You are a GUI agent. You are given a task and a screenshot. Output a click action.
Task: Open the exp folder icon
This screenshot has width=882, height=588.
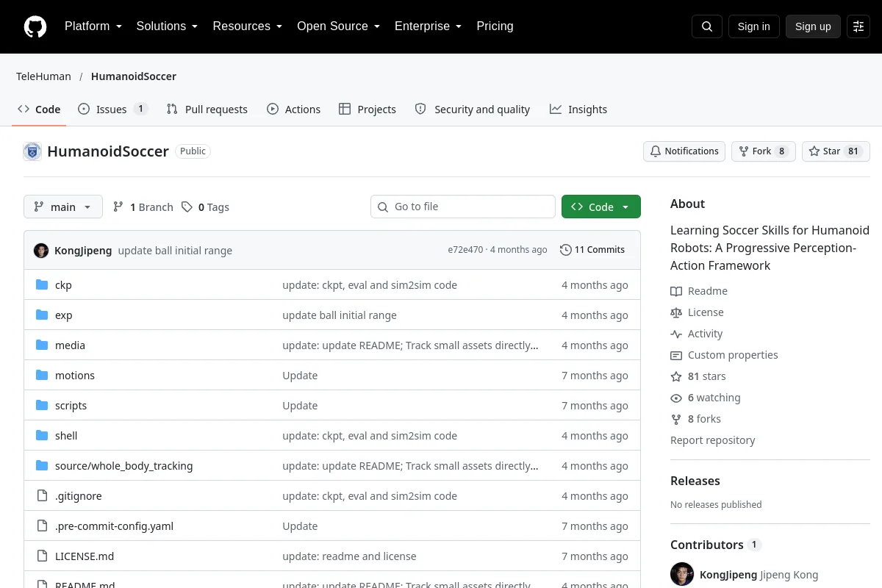[42, 315]
